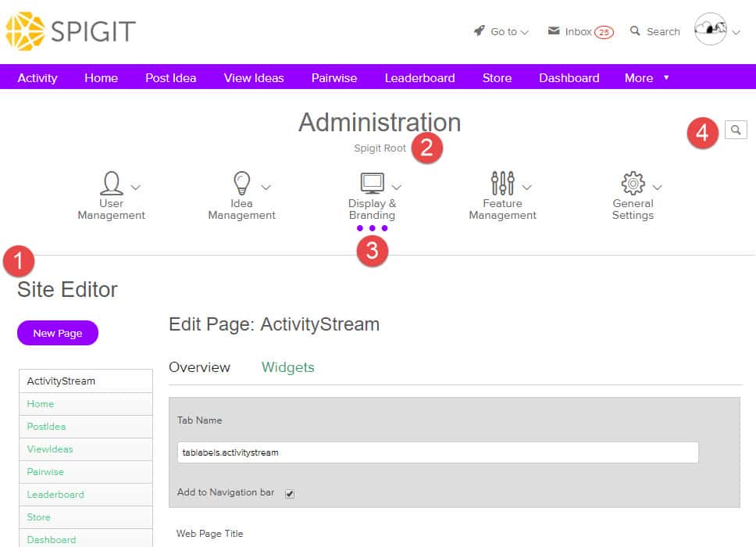Open the ViewIdeas page in the list

[86, 449]
